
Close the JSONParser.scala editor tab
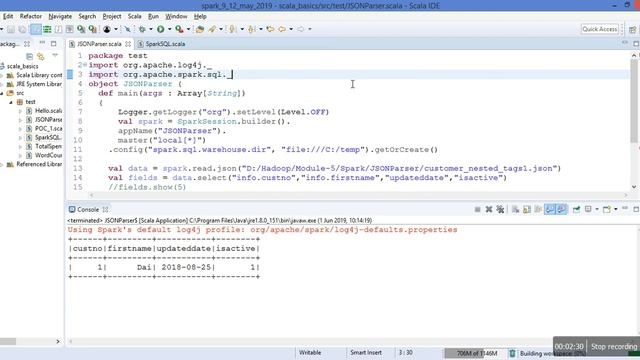(128, 44)
